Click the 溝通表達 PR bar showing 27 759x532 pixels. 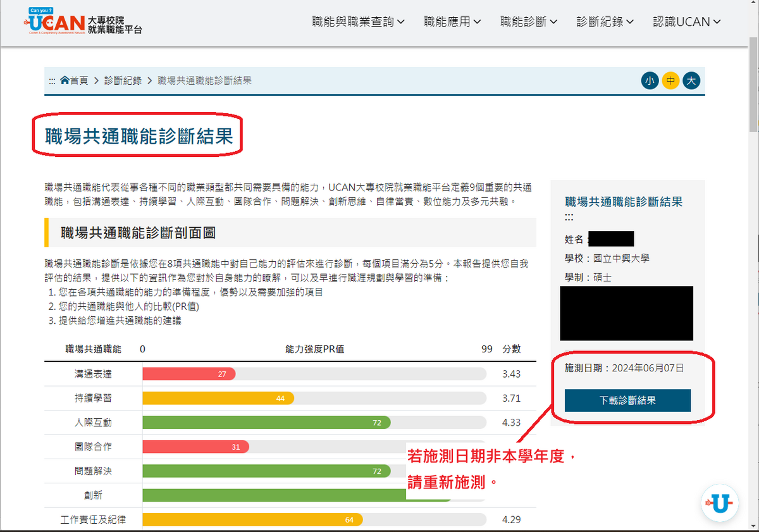(189, 374)
